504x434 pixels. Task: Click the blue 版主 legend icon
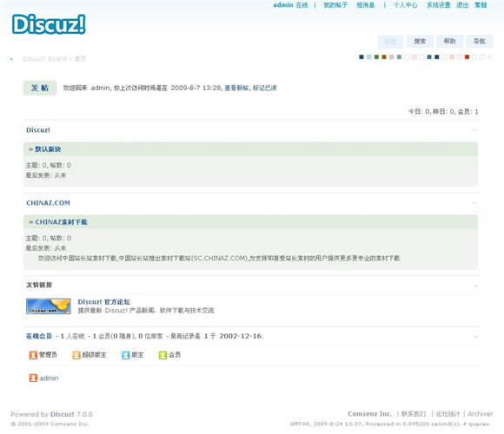coord(125,355)
